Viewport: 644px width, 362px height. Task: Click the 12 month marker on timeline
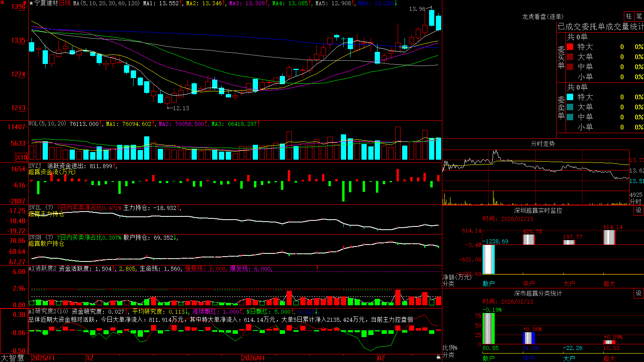pyautogui.click(x=90, y=358)
